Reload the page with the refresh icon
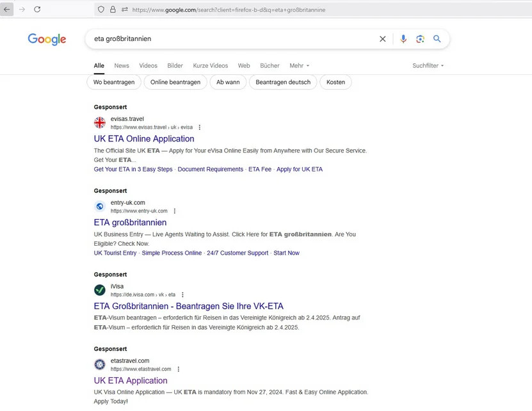Viewport: 532px width, 411px height. pos(37,10)
